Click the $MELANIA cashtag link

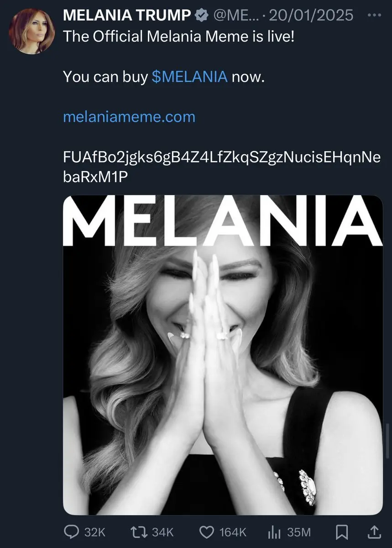pos(189,76)
